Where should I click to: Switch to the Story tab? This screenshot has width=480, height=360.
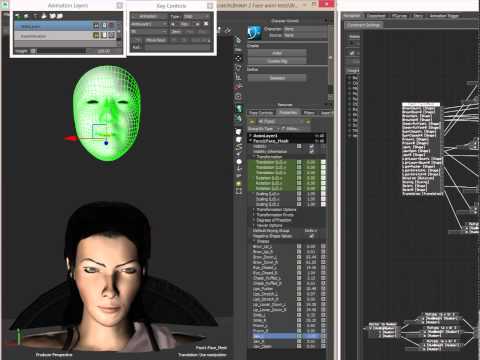coord(418,16)
